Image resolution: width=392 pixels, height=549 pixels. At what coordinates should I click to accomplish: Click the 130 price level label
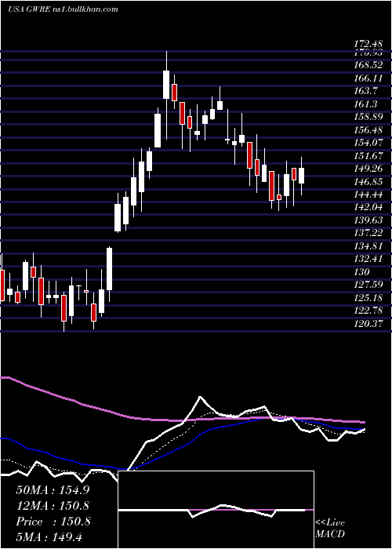361,272
